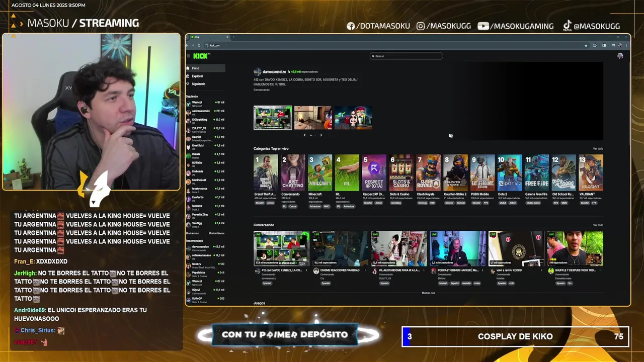
Task: Open the davooxeneize featured avatar
Action: 257,72
